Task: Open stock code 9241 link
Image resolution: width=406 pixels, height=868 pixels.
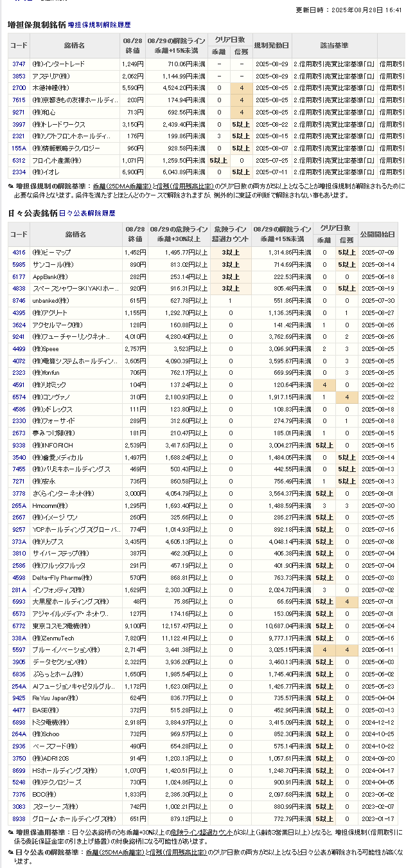Action: coord(19,337)
